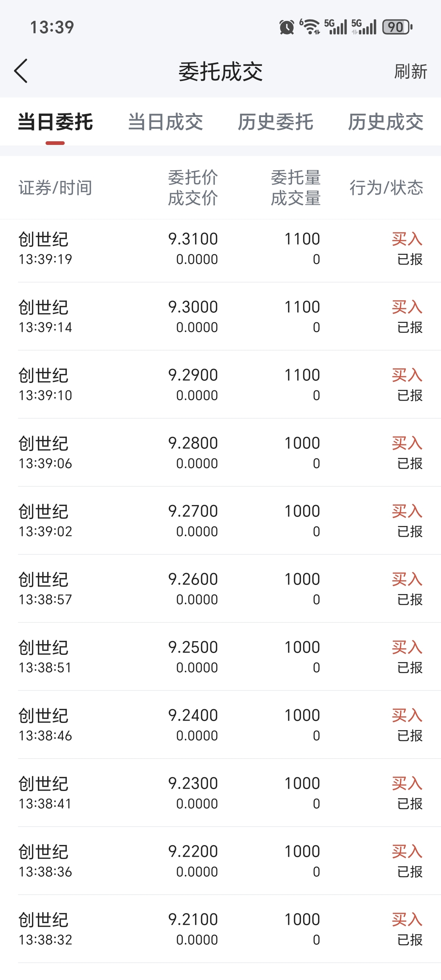Tap the 已报 status of 9.2200 order
441x980 pixels.
point(410,872)
